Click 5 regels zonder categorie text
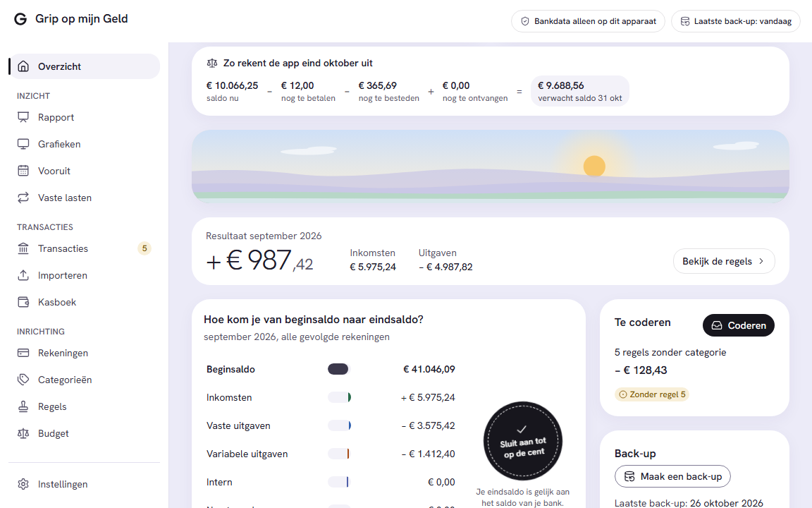Viewport: 812px width, 508px height. 670,353
